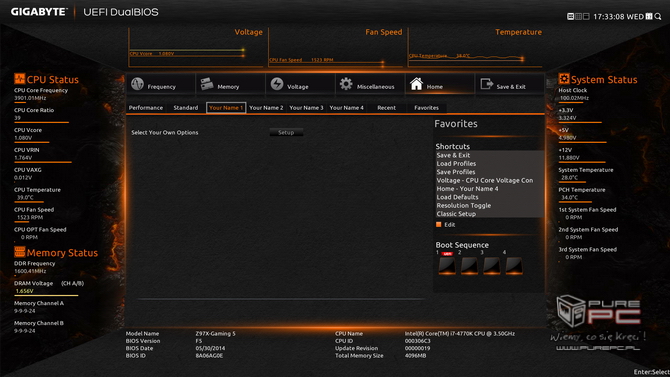Click the Voltage graph panel
The image size is (670, 377).
(196, 47)
